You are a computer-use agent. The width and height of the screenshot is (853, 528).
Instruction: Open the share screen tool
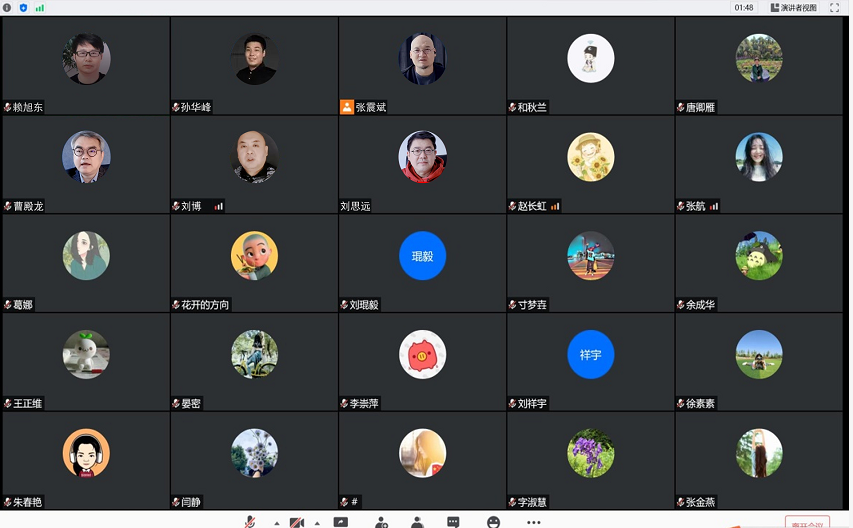pos(341,523)
